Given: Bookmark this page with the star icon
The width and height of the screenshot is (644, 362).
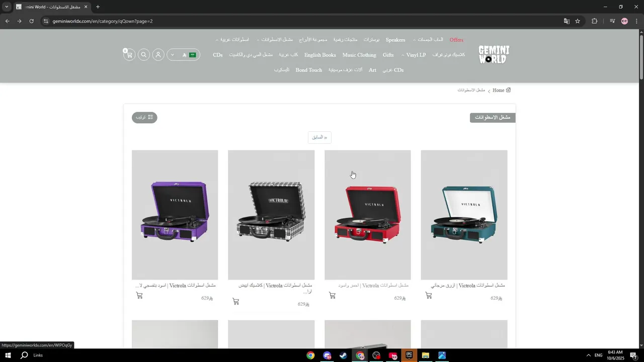Looking at the screenshot, I should pyautogui.click(x=578, y=21).
